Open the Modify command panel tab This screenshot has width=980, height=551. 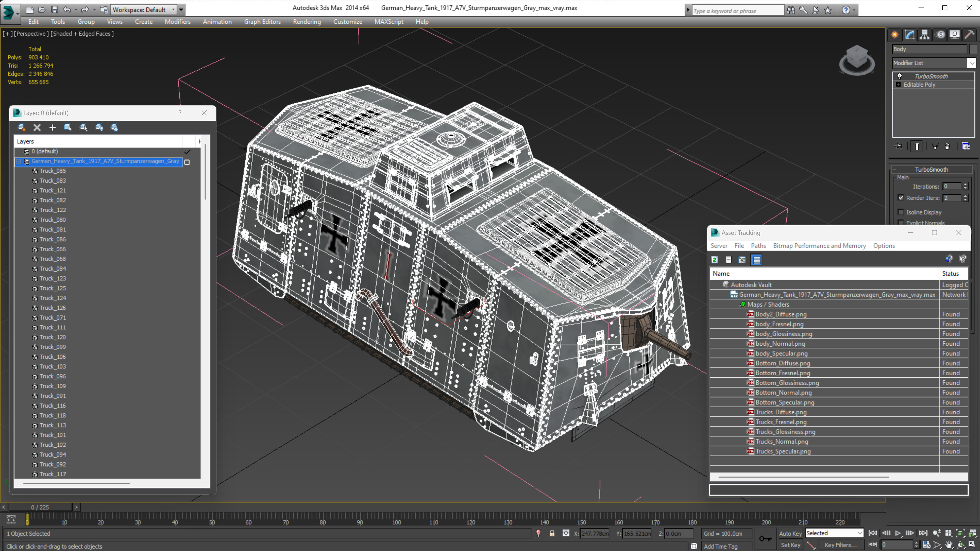click(x=910, y=35)
